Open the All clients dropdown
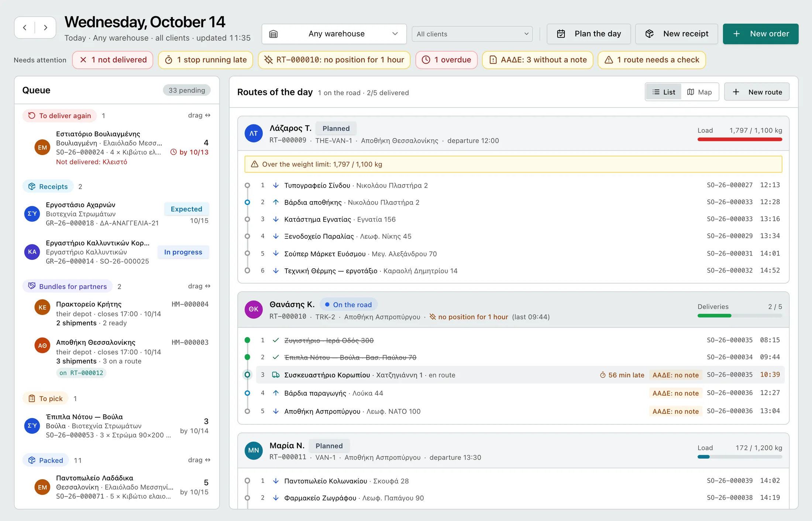 (x=472, y=34)
